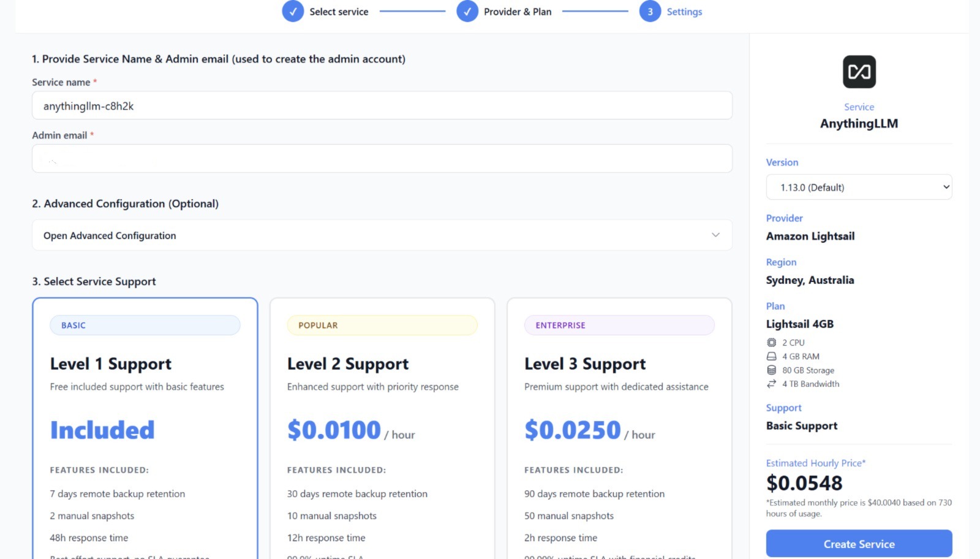The height and width of the screenshot is (559, 980).
Task: Click the $0.0548 estimated hourly price
Action: (x=804, y=483)
